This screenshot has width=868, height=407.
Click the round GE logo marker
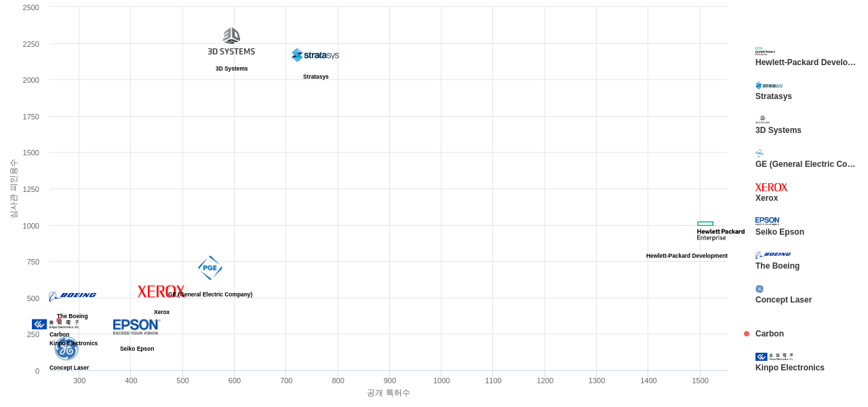coord(66,349)
